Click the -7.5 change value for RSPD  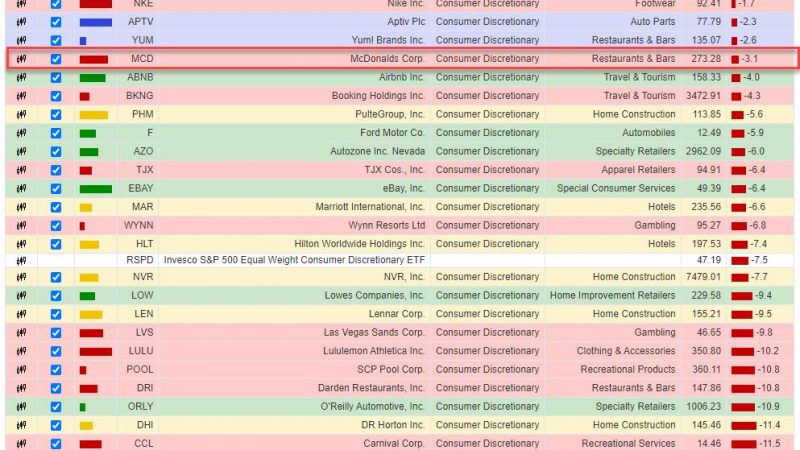point(759,260)
